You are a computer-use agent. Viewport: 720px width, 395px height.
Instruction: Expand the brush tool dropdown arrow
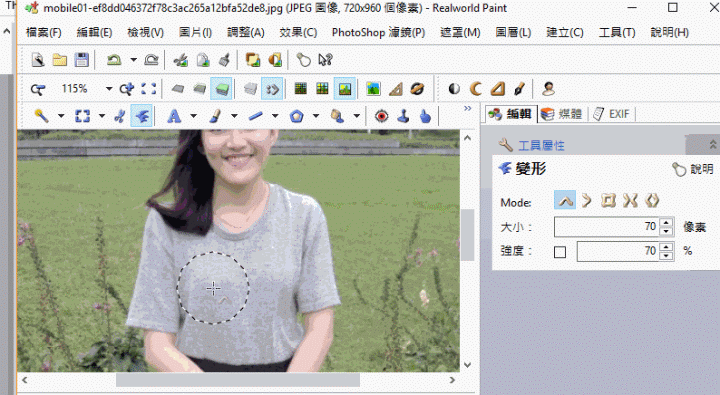(x=234, y=116)
